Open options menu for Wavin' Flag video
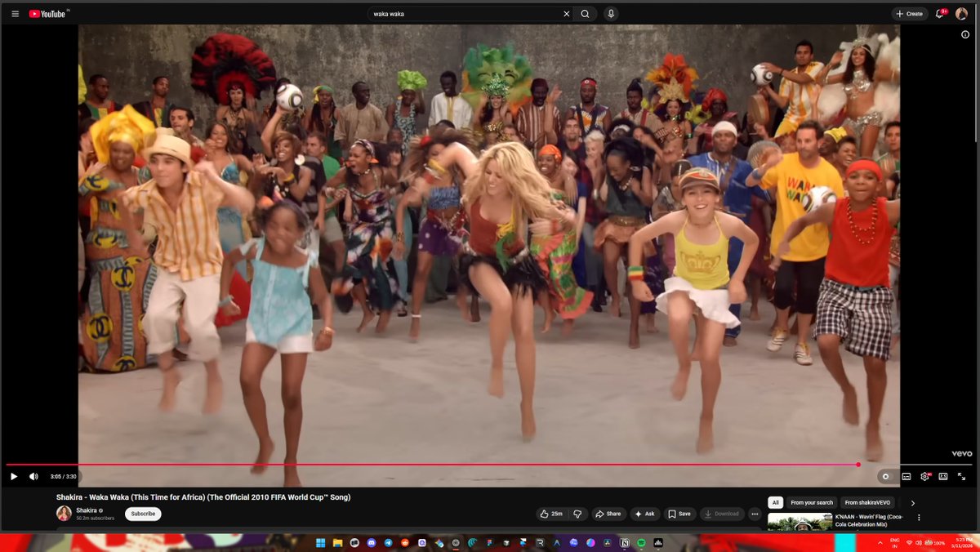This screenshot has width=980, height=552. 919,518
